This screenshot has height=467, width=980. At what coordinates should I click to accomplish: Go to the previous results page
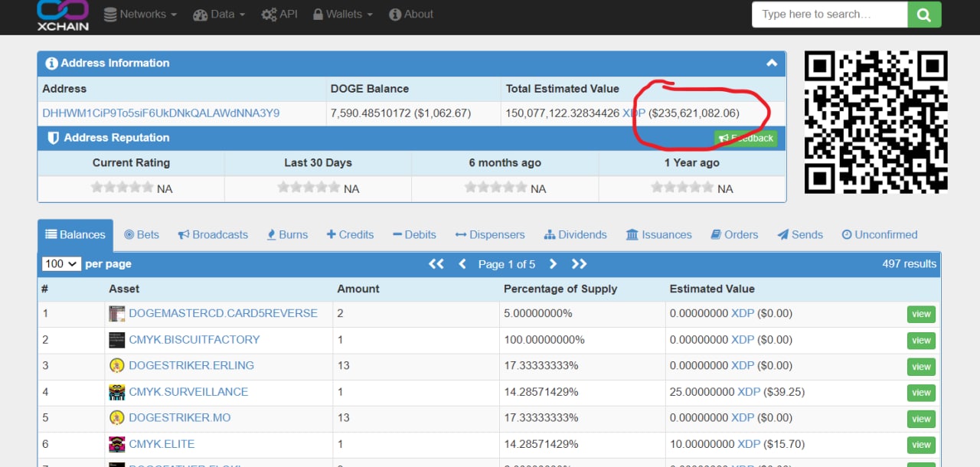[462, 264]
